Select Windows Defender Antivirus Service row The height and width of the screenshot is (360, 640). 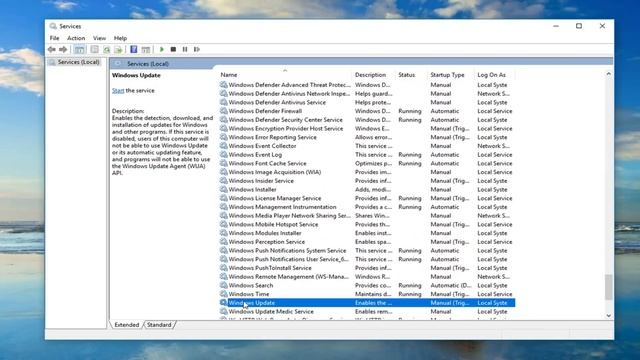(x=367, y=102)
